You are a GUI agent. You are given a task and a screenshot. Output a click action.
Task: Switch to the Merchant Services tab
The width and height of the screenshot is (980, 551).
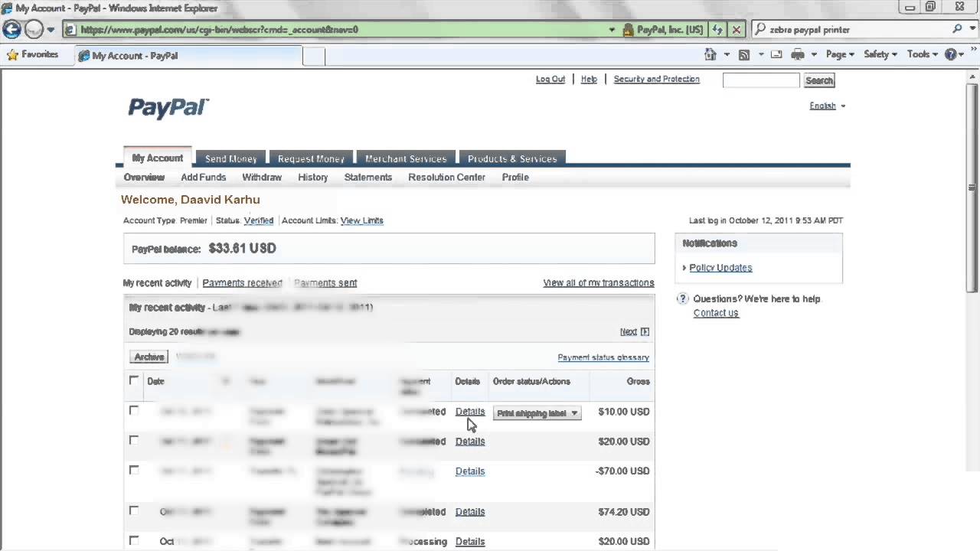406,158
